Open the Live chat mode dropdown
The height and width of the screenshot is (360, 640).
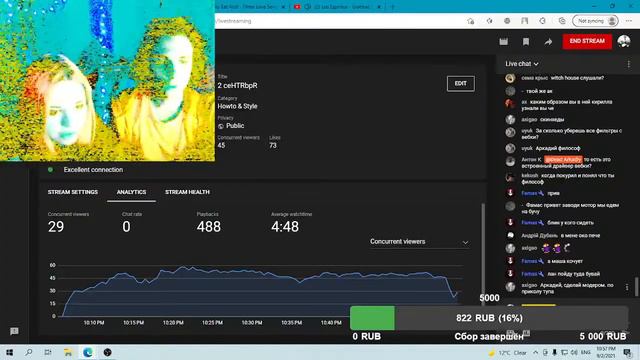pos(522,64)
